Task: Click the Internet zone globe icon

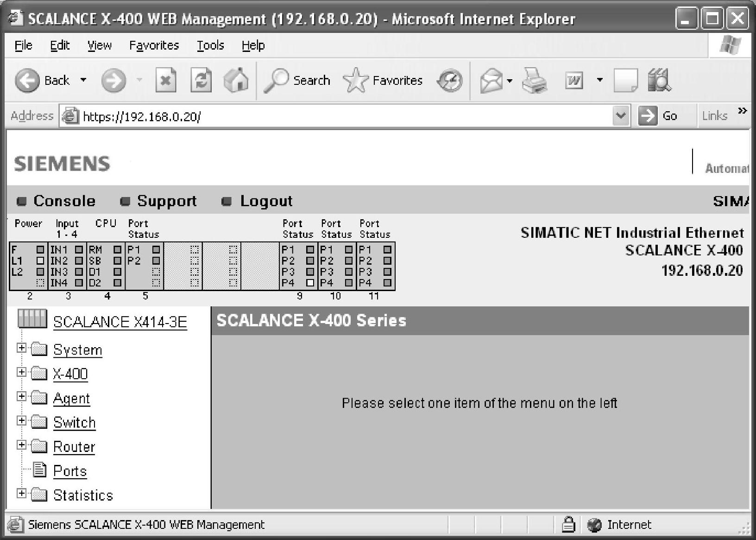Action: (x=594, y=525)
